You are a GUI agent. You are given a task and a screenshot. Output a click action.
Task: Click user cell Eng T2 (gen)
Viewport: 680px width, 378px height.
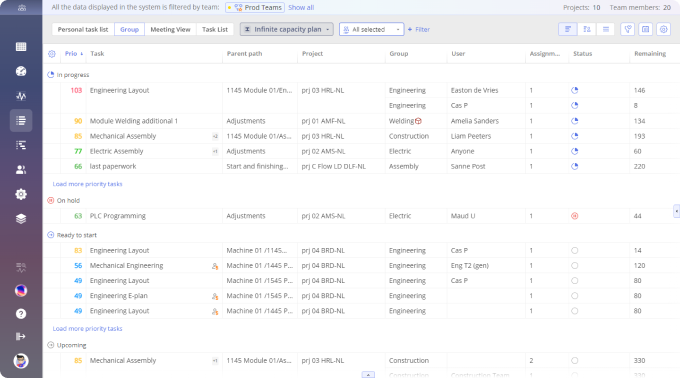point(470,266)
